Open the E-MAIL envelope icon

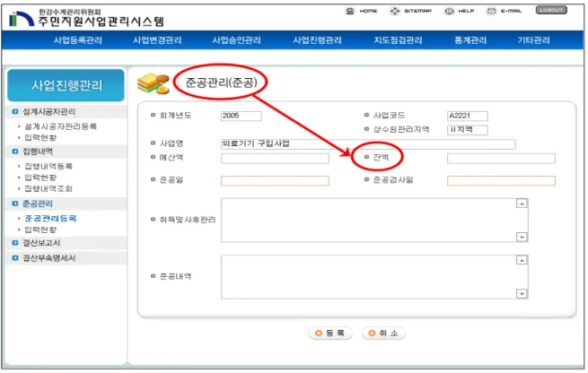pos(491,12)
